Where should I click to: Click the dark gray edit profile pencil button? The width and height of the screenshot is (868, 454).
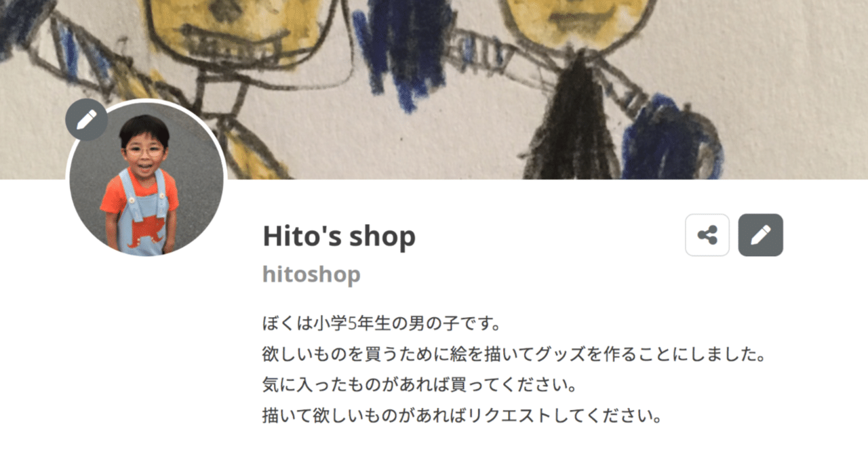click(761, 235)
